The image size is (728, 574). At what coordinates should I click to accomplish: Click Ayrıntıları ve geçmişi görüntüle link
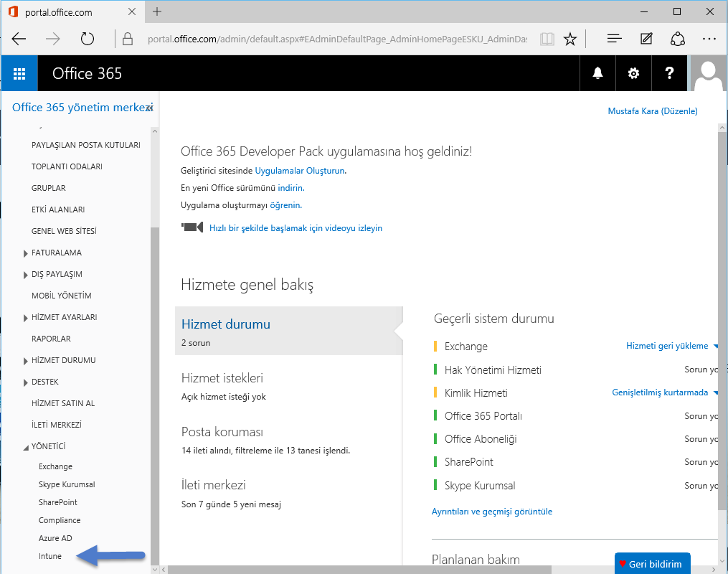point(492,512)
